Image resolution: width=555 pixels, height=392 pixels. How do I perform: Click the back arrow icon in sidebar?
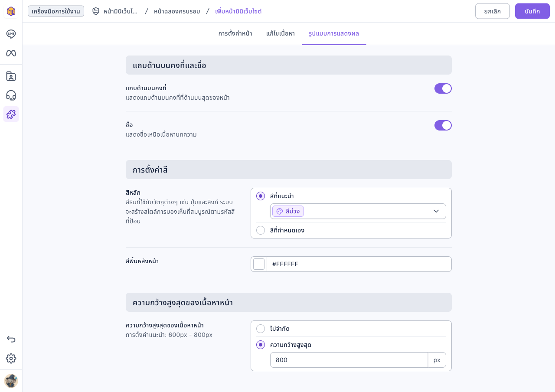(11, 339)
